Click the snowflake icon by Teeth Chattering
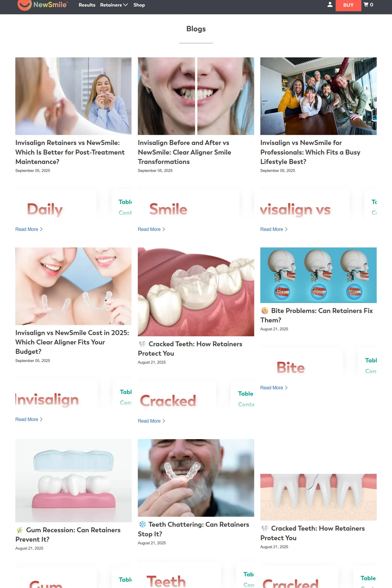This screenshot has width=392, height=588. [142, 524]
